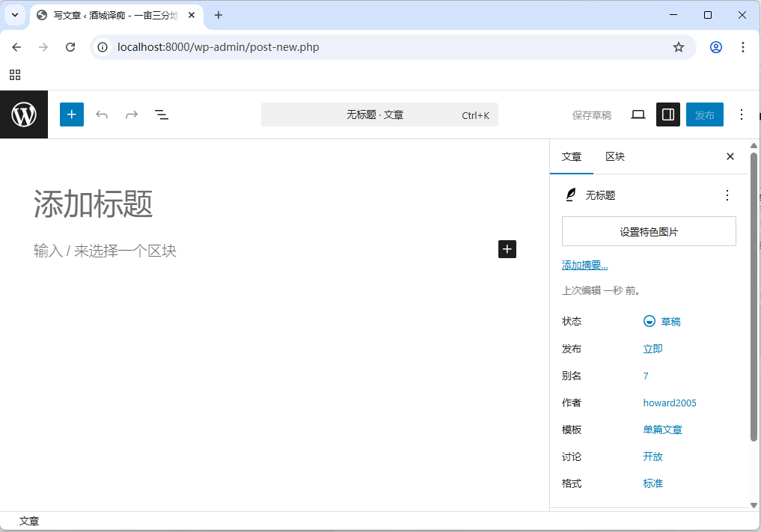Screen dimensions: 761x532
Task: Redo using the redo arrow
Action: tap(132, 114)
